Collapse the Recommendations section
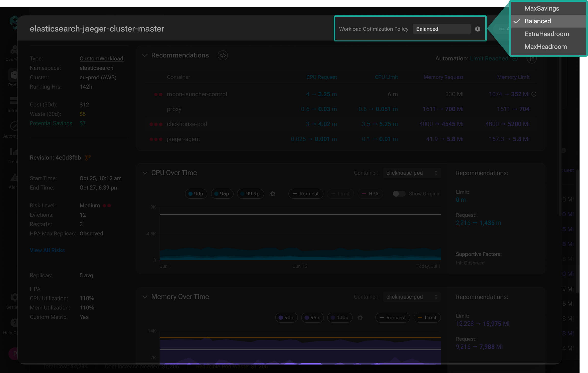The image size is (588, 373). (x=145, y=55)
